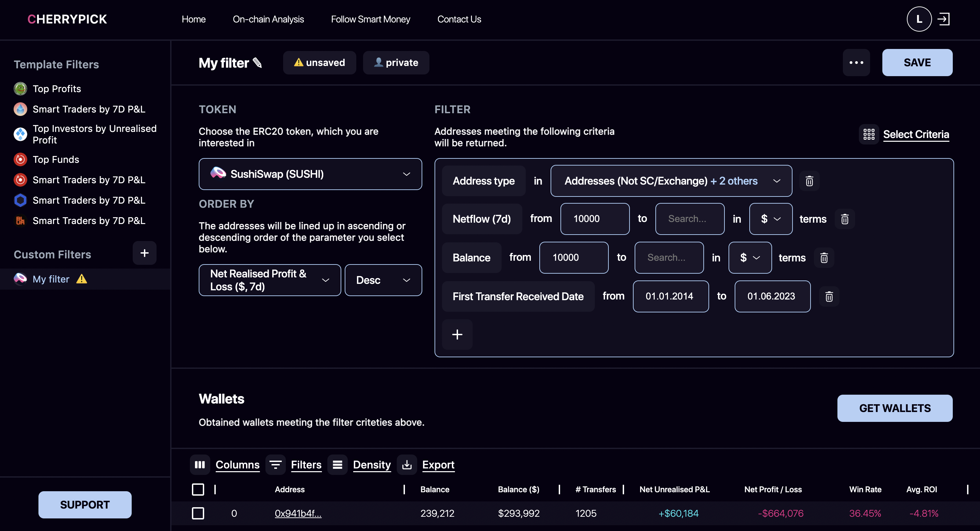Click the Export download icon
This screenshot has width=980, height=531.
tap(407, 464)
